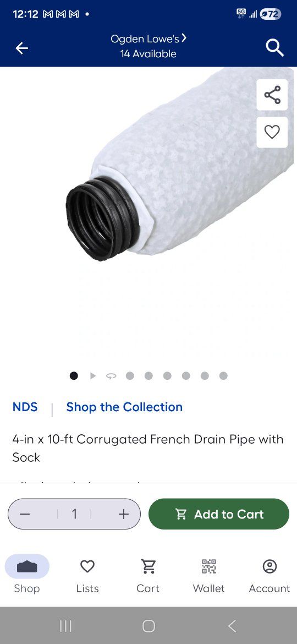Share this product via share icon

[272, 95]
